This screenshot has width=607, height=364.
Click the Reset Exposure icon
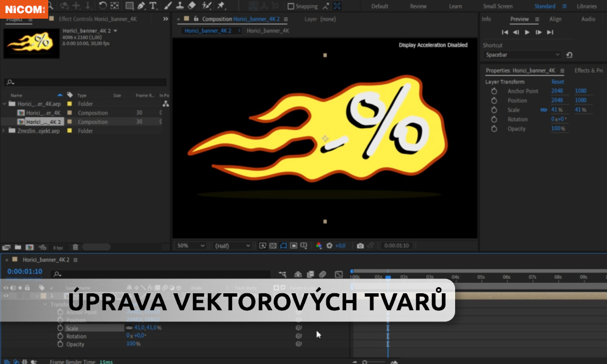point(330,246)
